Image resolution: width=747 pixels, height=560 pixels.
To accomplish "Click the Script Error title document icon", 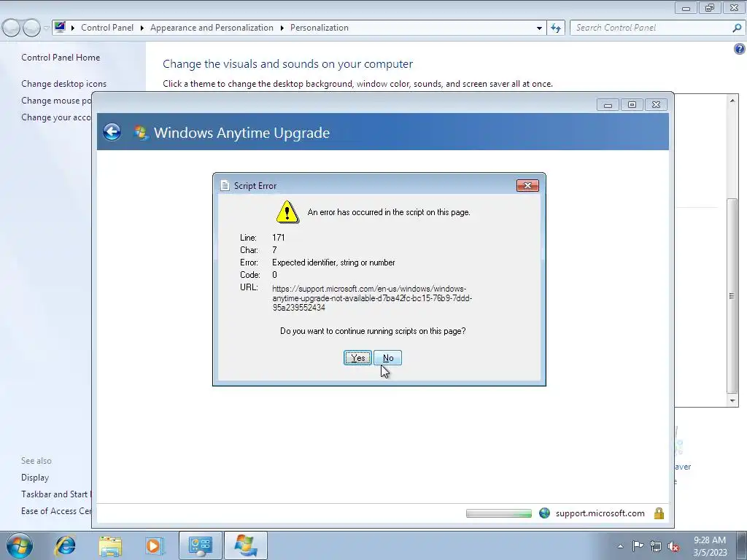I will pyautogui.click(x=225, y=185).
